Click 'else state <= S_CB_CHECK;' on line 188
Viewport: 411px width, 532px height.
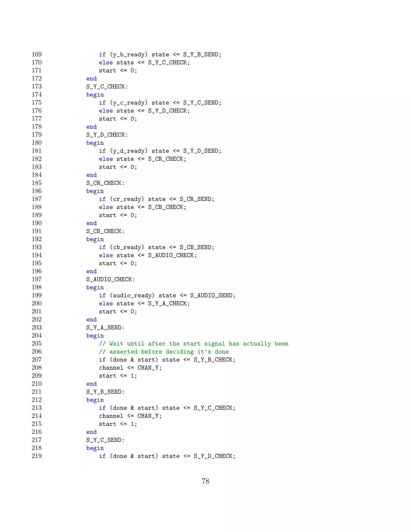142,207
